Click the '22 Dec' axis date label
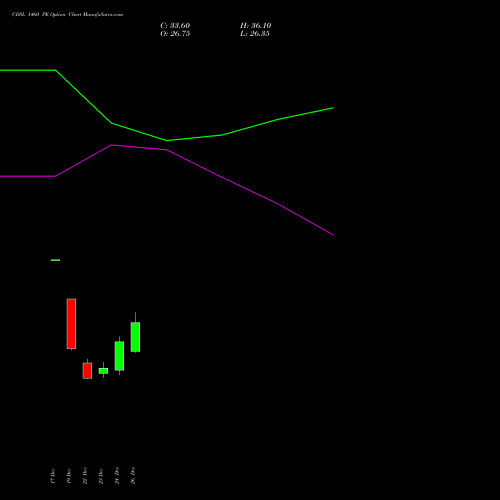 click(85, 475)
